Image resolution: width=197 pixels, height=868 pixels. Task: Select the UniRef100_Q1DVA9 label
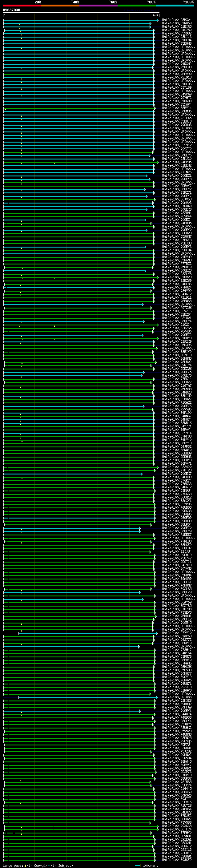(x=176, y=257)
